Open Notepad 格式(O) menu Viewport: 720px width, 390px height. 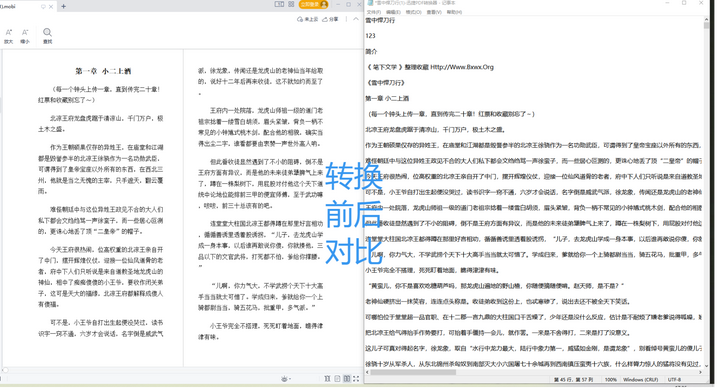[414, 12]
